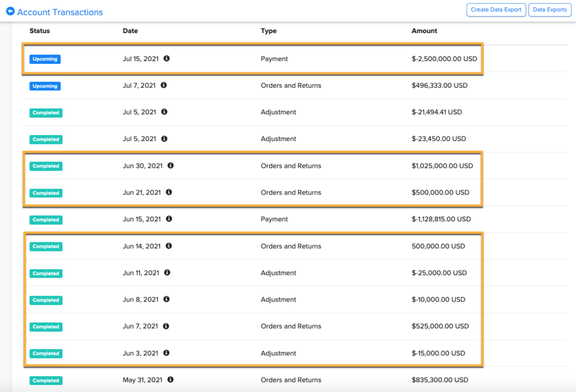Image resolution: width=576 pixels, height=392 pixels.
Task: Click the Status column header
Action: point(40,31)
